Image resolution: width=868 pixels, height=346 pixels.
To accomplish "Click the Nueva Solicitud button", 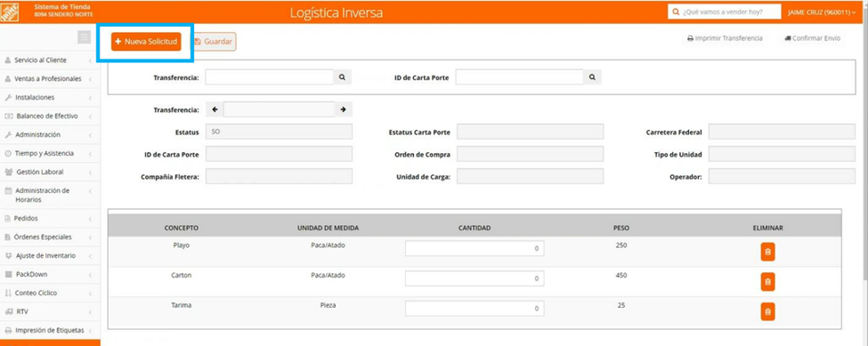I will tap(146, 42).
